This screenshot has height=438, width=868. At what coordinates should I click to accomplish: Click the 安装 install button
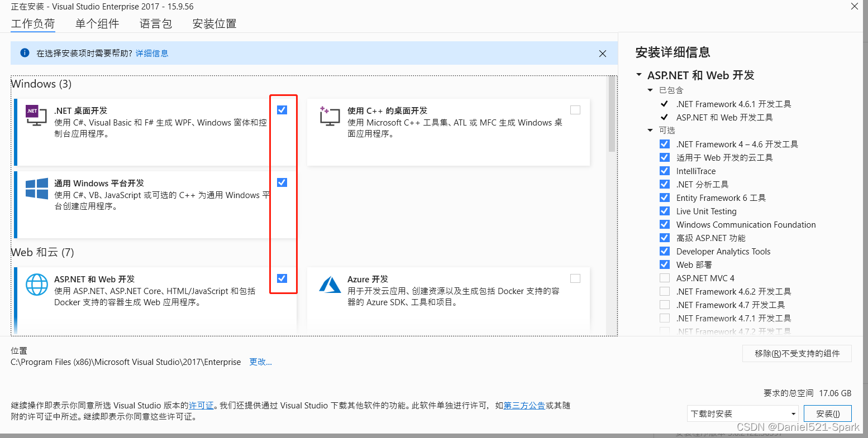click(x=828, y=413)
